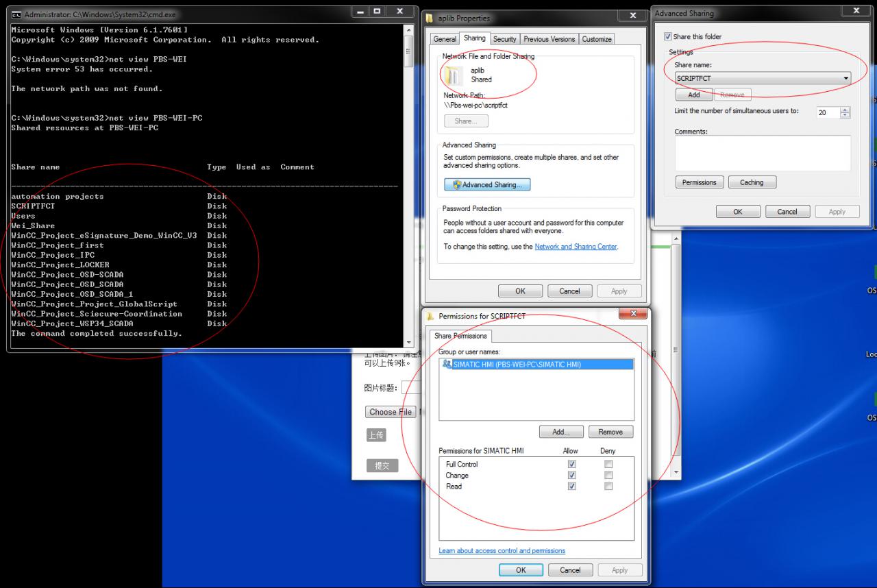Click SCRIPTFCT line in cmd output
Viewport: 877px width, 588px height.
tap(33, 206)
